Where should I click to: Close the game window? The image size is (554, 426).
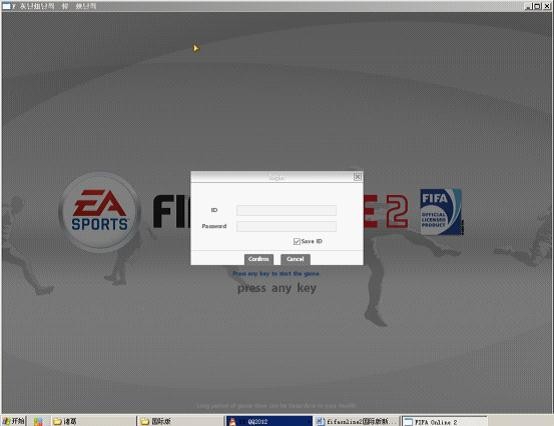[x=546, y=6]
